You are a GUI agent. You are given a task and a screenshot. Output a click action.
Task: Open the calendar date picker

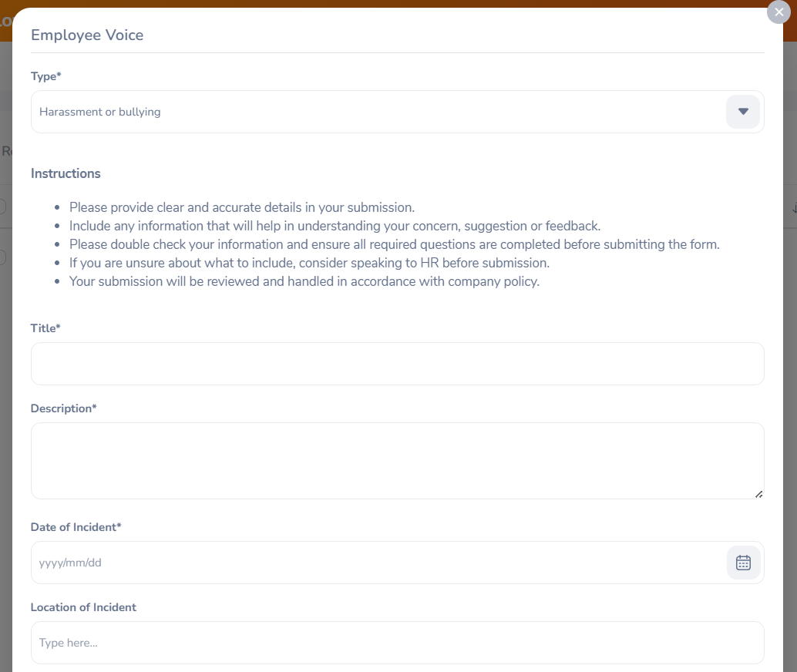coord(743,563)
